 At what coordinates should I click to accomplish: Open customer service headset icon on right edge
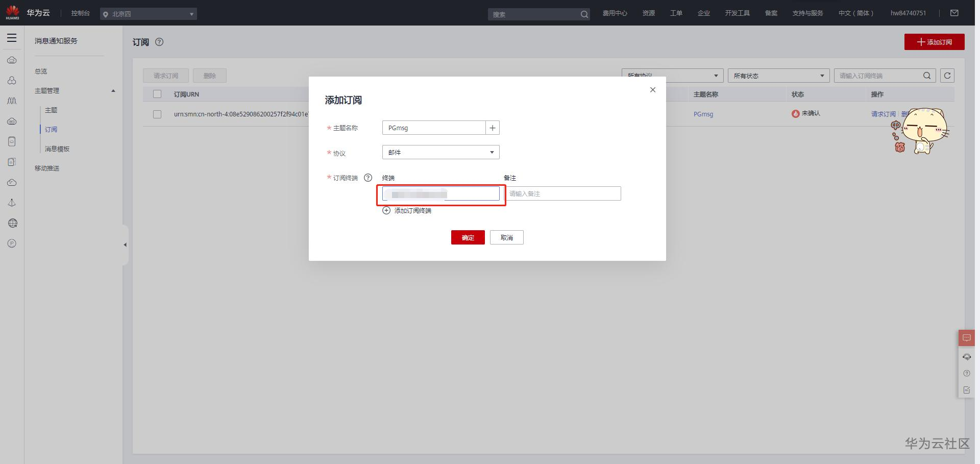pyautogui.click(x=967, y=357)
